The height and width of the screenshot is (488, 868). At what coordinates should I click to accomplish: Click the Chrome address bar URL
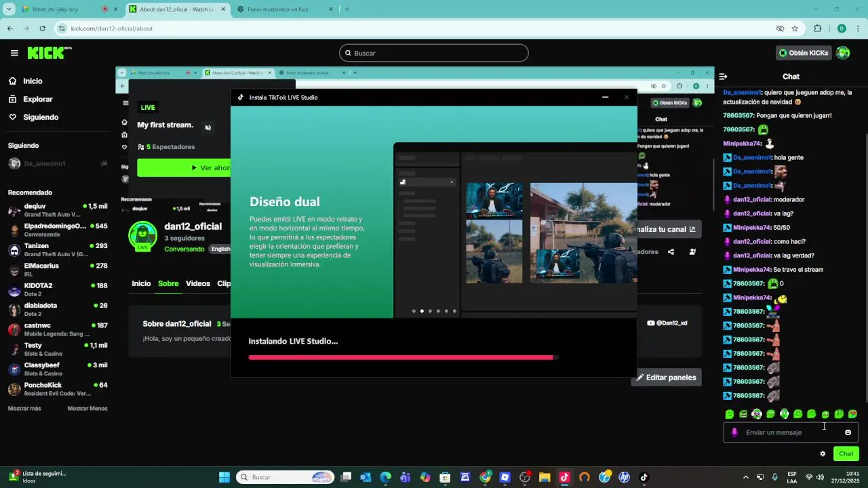[x=112, y=28]
